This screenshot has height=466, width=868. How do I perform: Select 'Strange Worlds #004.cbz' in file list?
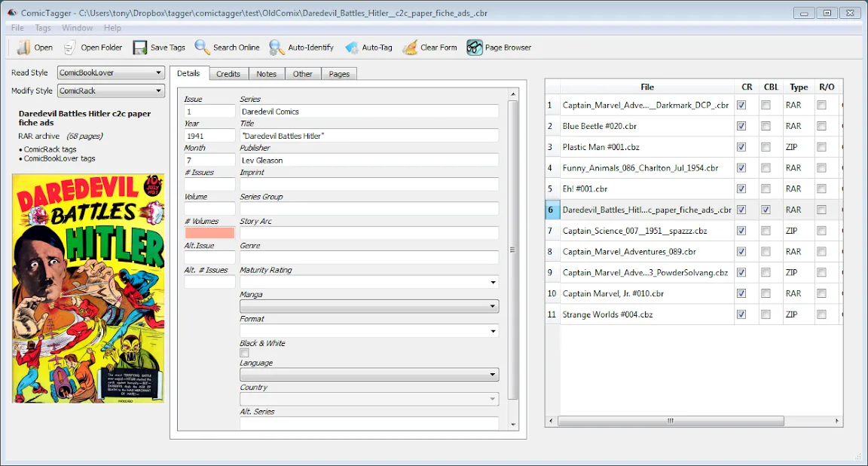click(607, 314)
